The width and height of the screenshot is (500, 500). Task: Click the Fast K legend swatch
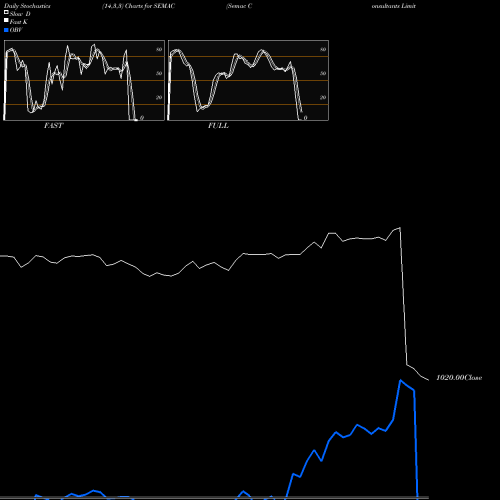pyautogui.click(x=6, y=21)
